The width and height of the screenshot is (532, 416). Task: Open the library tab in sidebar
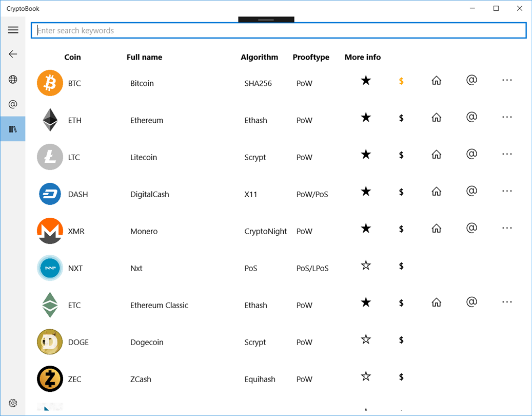(x=13, y=129)
